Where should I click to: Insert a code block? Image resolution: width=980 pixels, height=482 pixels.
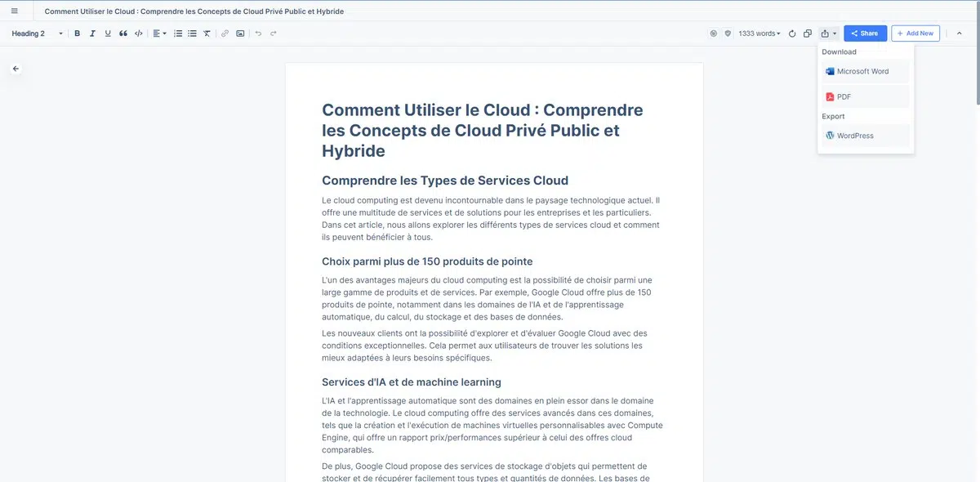click(x=139, y=33)
